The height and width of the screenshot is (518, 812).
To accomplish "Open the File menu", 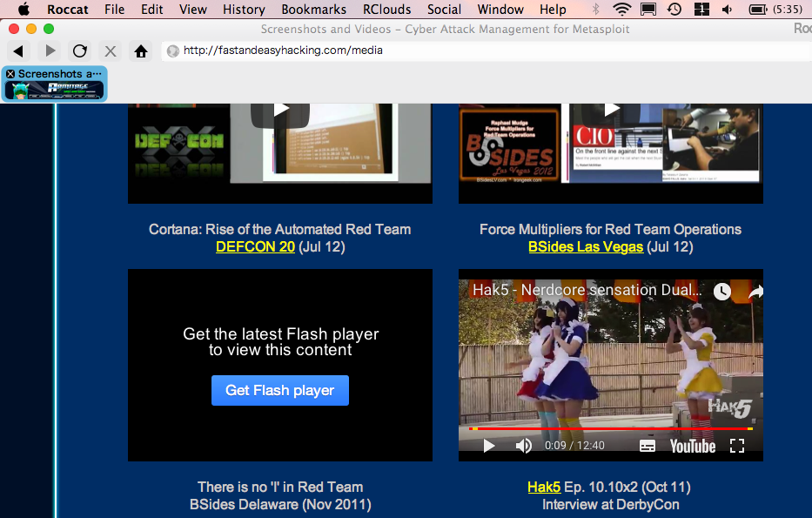I will click(x=115, y=10).
